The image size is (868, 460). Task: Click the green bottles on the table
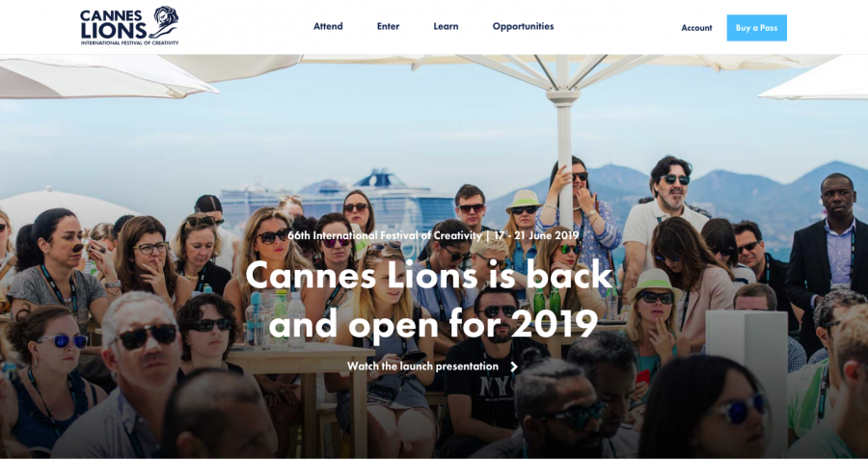tap(547, 300)
